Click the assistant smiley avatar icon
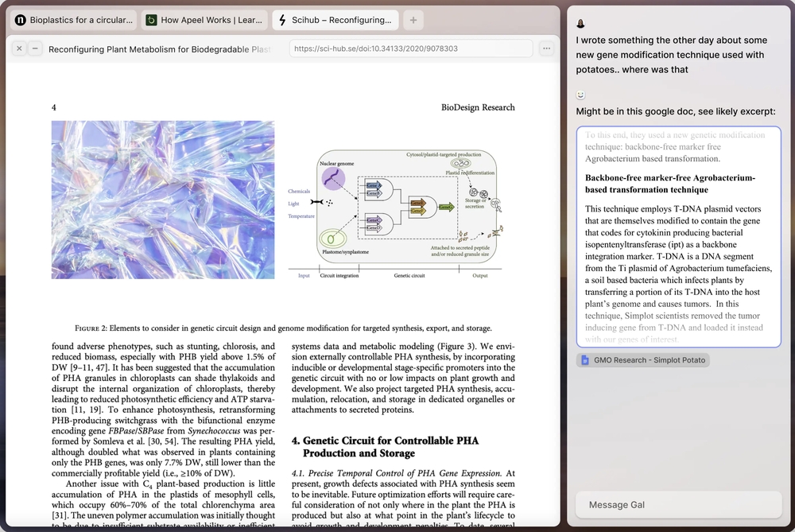This screenshot has width=795, height=532. (x=580, y=95)
